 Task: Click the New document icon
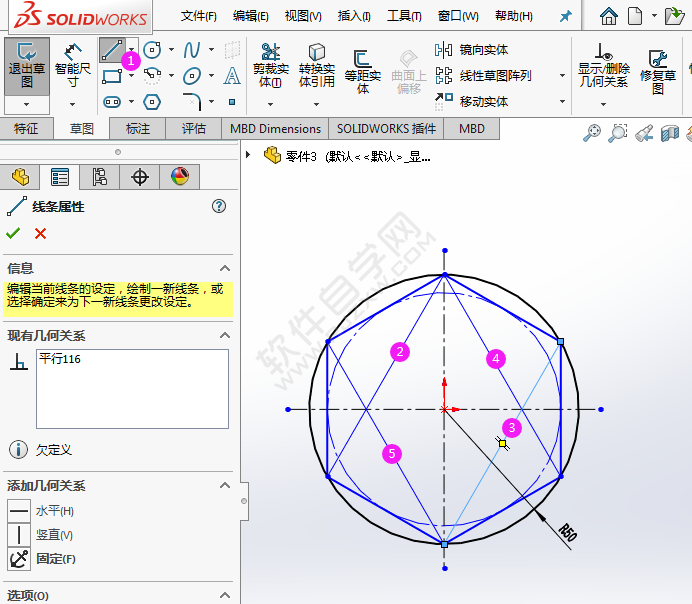pyautogui.click(x=635, y=16)
